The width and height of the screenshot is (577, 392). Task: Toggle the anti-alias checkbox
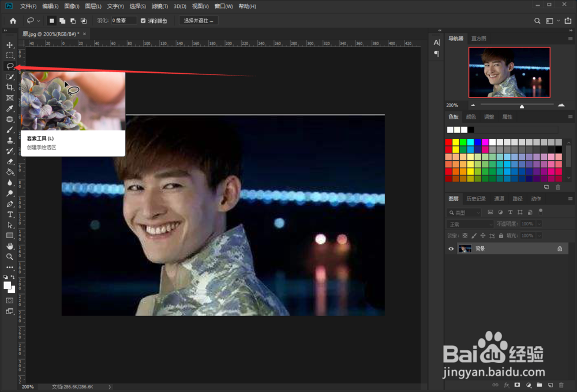(x=143, y=21)
